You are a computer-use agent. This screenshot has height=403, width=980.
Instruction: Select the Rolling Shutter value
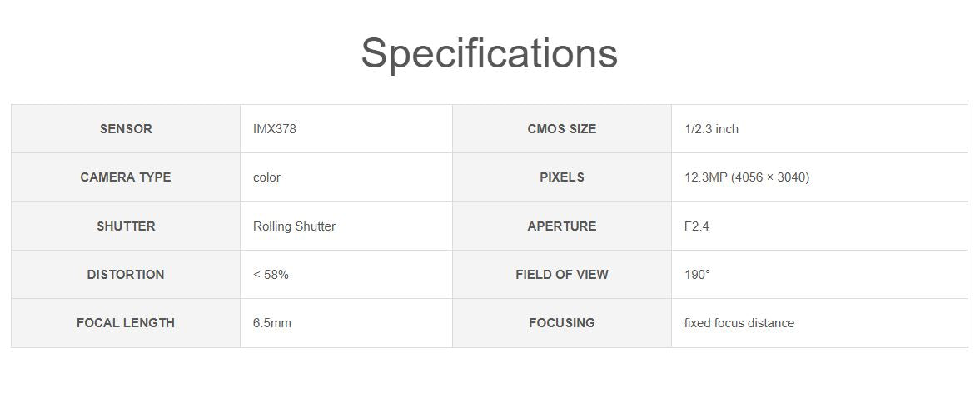[294, 226]
